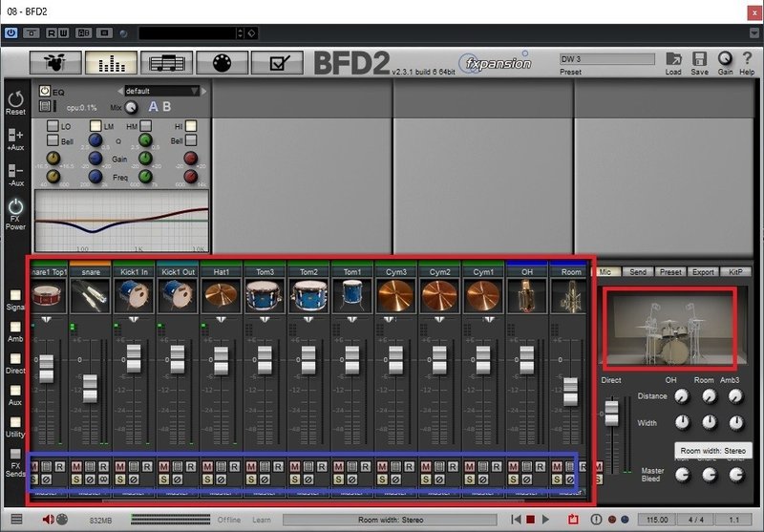This screenshot has width=764, height=532.
Task: Select previous EQ preset arrow
Action: (120, 91)
